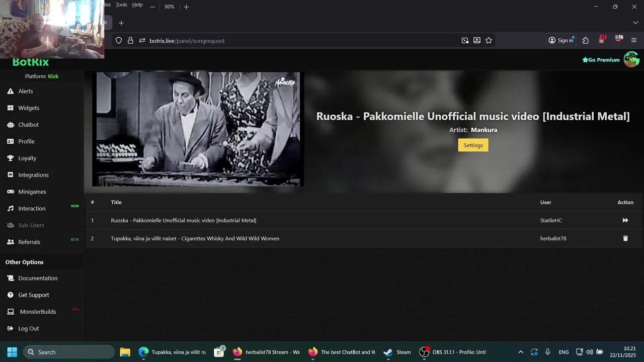This screenshot has width=644, height=362.
Task: Skip the Ruoska song with fast-forward icon
Action: [x=625, y=220]
